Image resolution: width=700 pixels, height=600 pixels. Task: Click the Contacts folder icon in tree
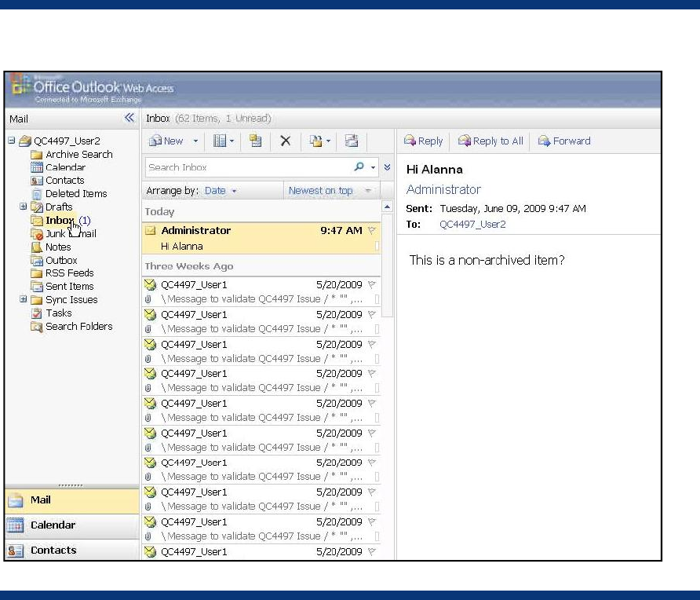point(37,181)
